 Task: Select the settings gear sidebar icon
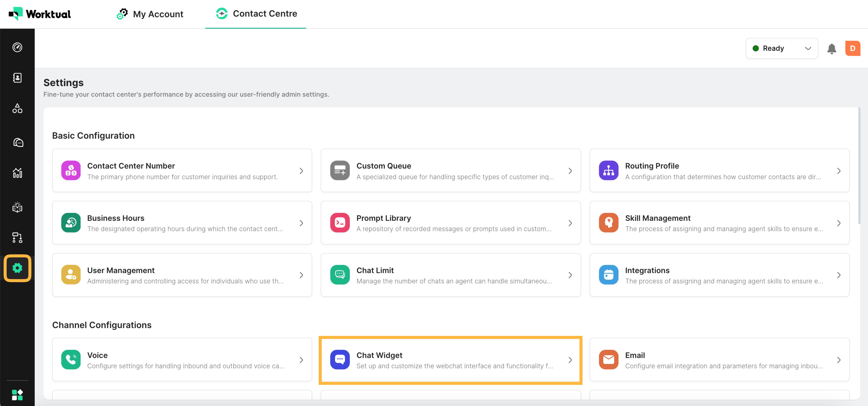pyautogui.click(x=17, y=268)
